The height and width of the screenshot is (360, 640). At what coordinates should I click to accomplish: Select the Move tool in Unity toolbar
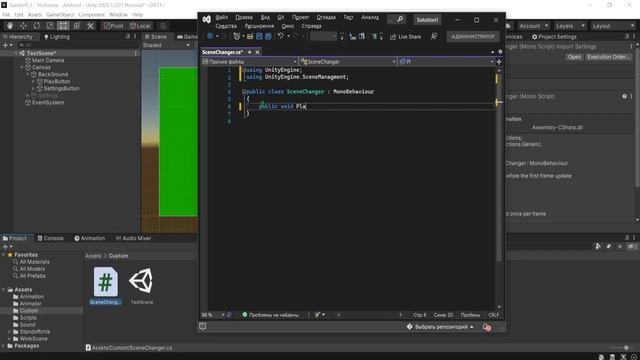[23, 26]
